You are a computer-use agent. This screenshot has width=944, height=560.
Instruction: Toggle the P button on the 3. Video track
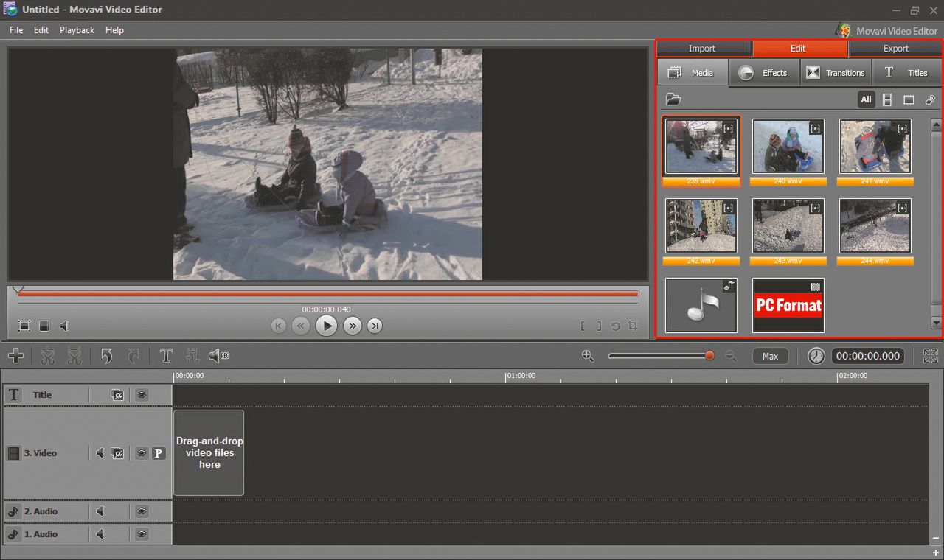click(159, 453)
